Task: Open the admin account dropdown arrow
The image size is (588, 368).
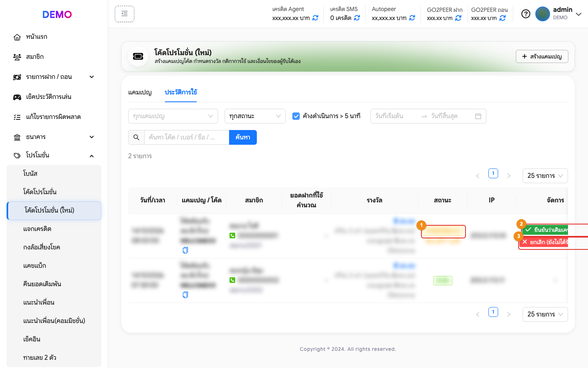Action: tap(579, 14)
